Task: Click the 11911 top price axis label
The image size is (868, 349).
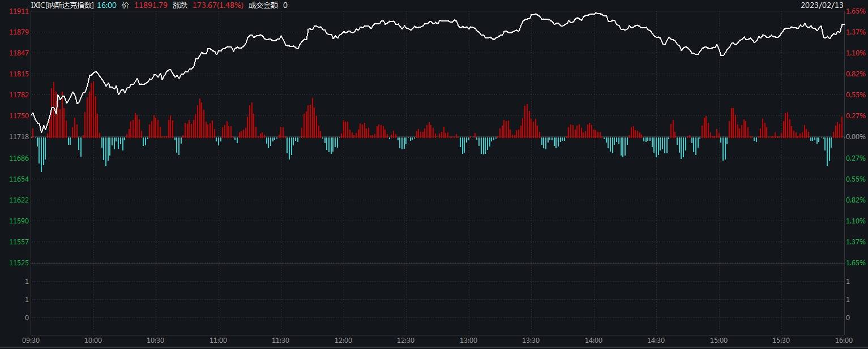Action: coord(19,11)
